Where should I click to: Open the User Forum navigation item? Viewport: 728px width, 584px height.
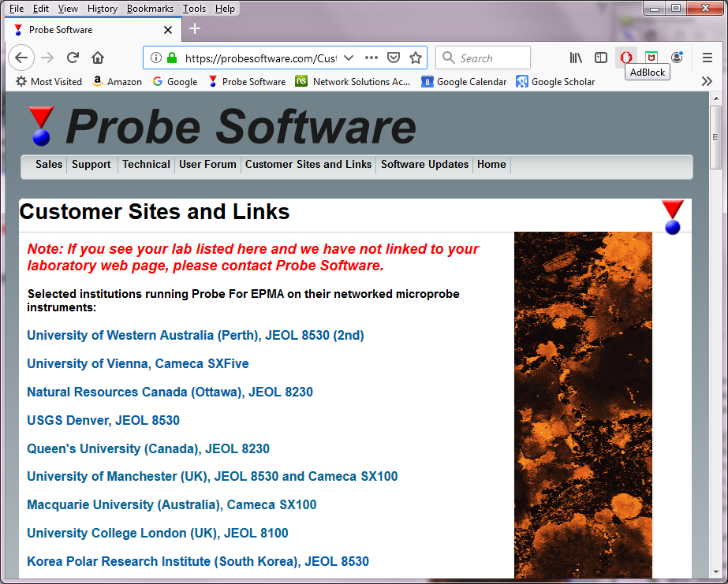pos(207,165)
